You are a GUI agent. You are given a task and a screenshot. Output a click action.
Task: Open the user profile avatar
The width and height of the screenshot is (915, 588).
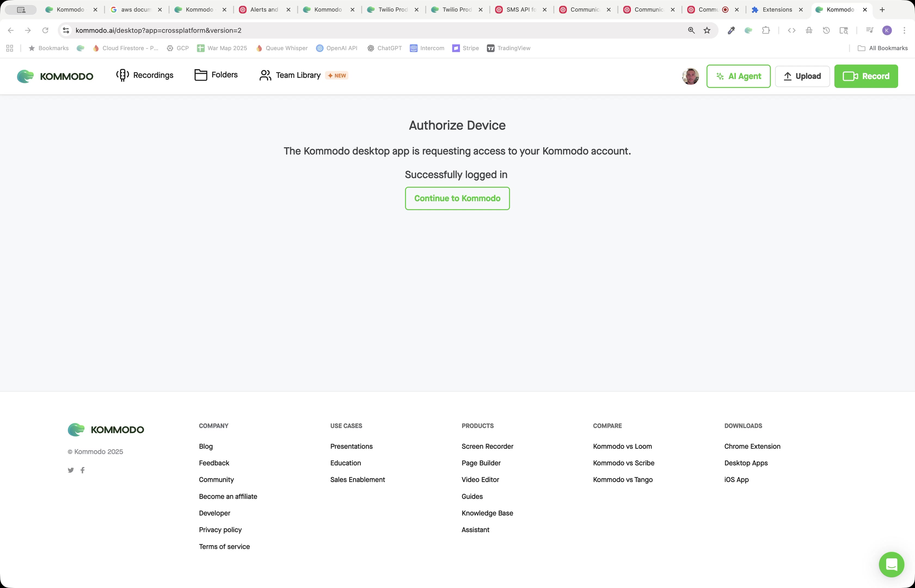[x=690, y=76]
